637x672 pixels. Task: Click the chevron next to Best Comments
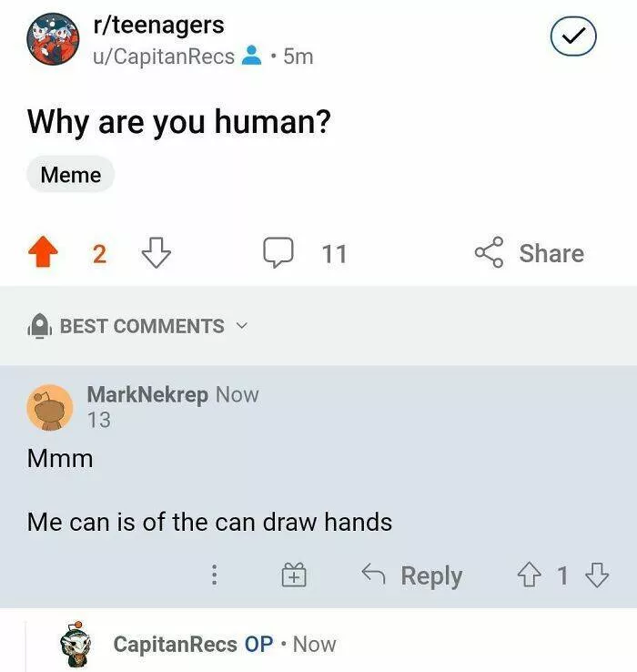[241, 325]
